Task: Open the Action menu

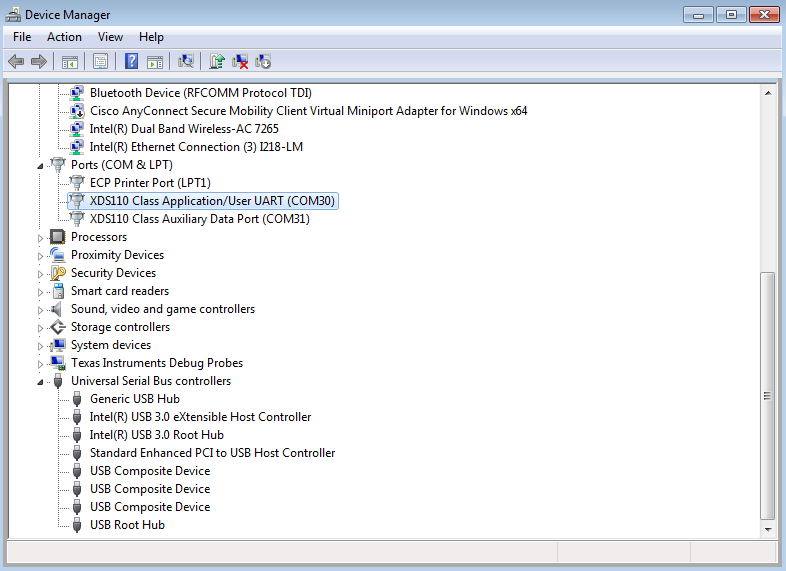Action: click(64, 37)
